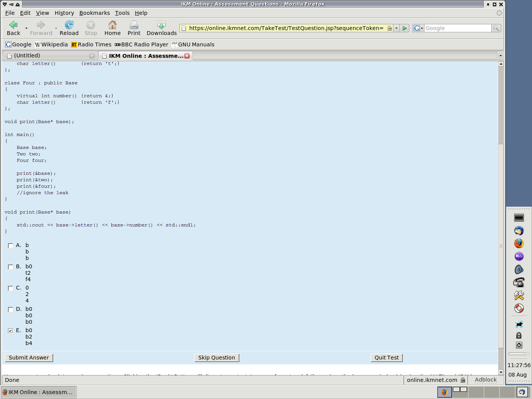This screenshot has height=399, width=532.
Task: Open the speaker volume panel icon
Action: 519,269
